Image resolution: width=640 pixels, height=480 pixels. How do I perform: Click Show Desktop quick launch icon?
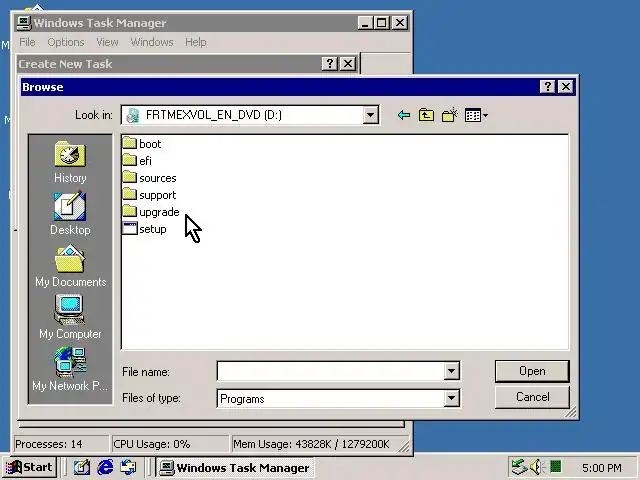point(82,467)
